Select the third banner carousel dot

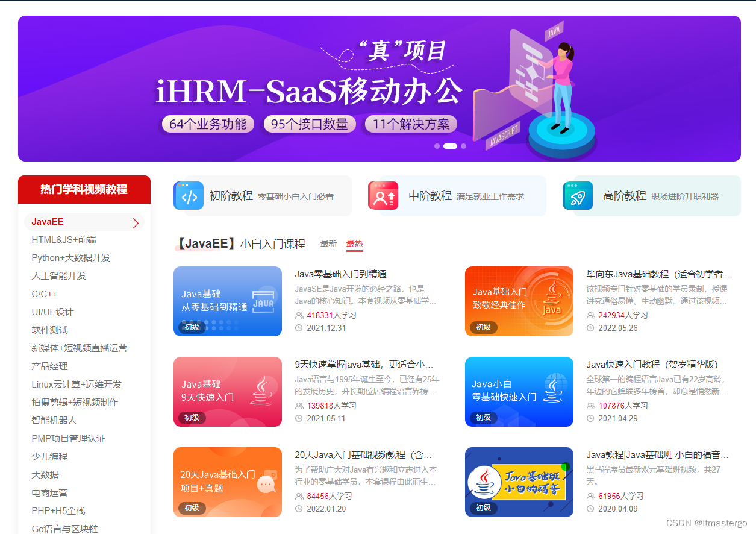tap(463, 146)
